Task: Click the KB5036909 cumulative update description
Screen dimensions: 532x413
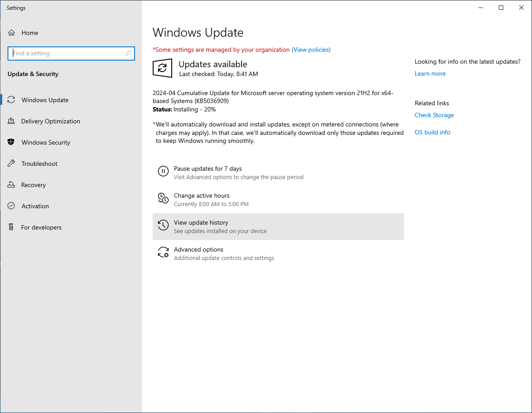Action: 273,97
